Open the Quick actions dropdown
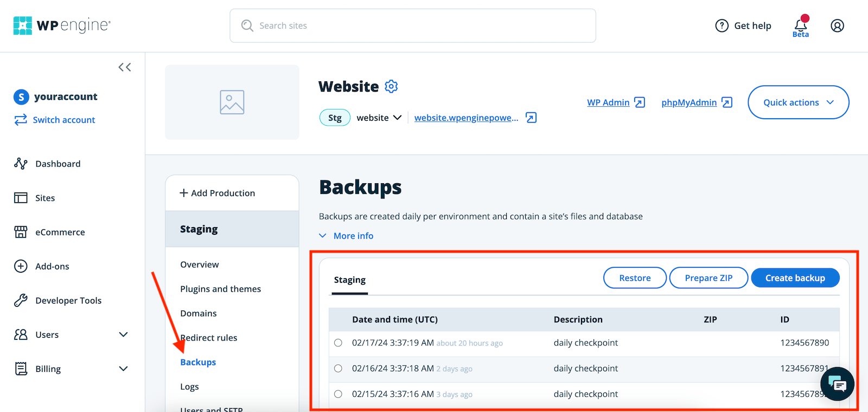 point(798,102)
